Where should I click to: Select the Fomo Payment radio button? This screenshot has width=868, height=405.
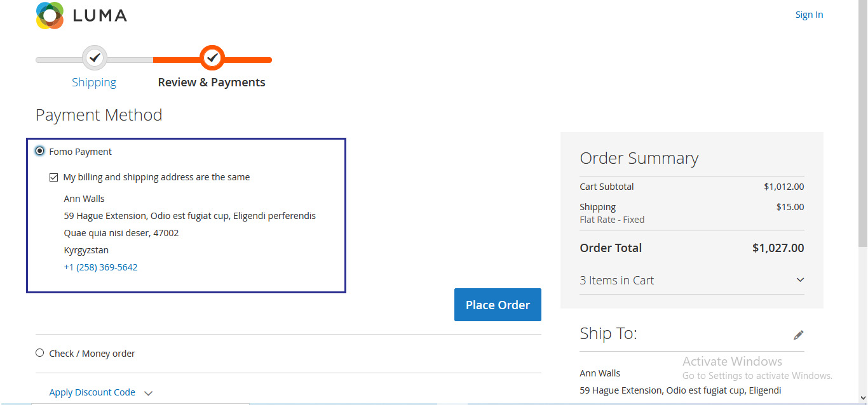(x=40, y=151)
